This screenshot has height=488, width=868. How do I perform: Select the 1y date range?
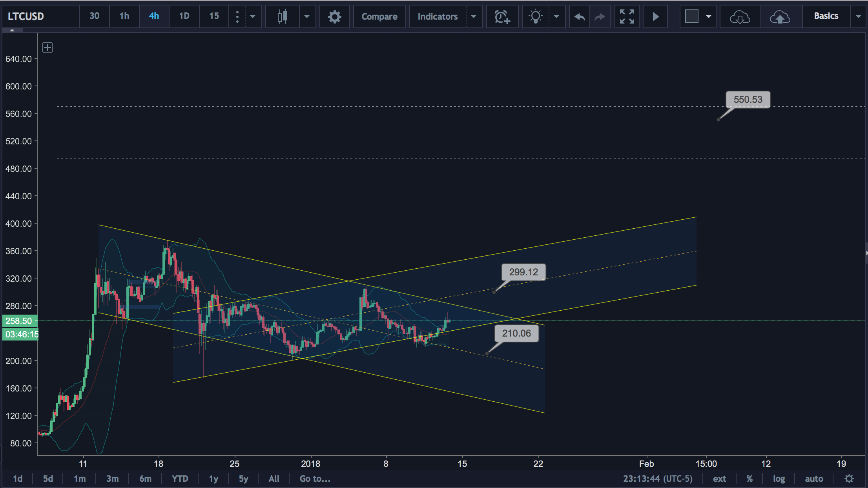[213, 479]
